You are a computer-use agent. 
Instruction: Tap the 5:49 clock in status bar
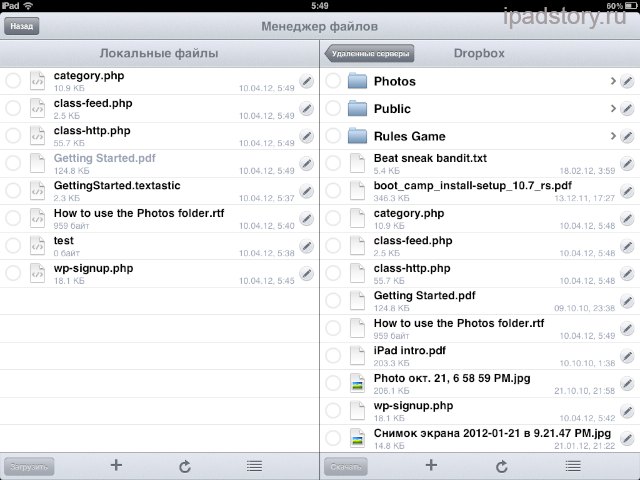click(x=320, y=6)
